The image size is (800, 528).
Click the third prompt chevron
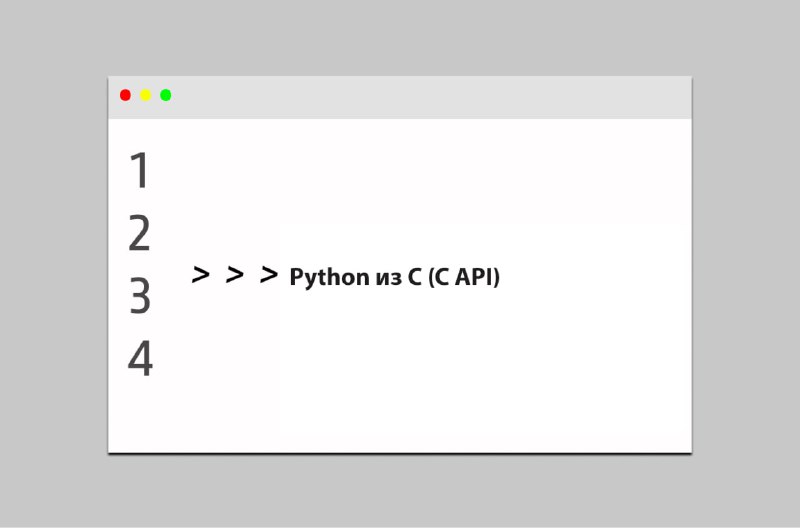click(269, 274)
